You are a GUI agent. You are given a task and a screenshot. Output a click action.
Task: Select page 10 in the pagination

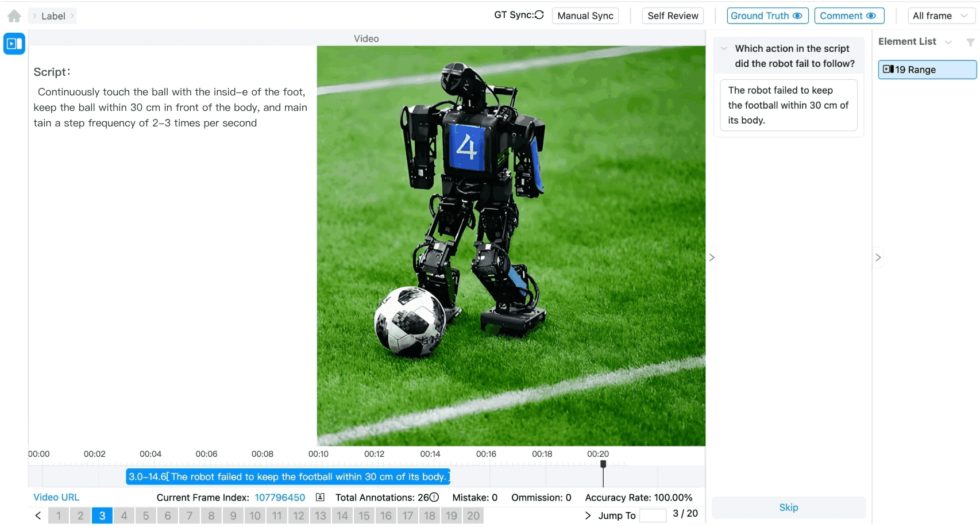[255, 516]
